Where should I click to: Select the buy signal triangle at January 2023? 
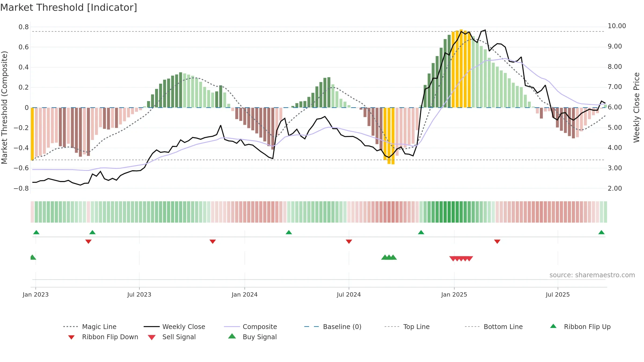pos(33,257)
